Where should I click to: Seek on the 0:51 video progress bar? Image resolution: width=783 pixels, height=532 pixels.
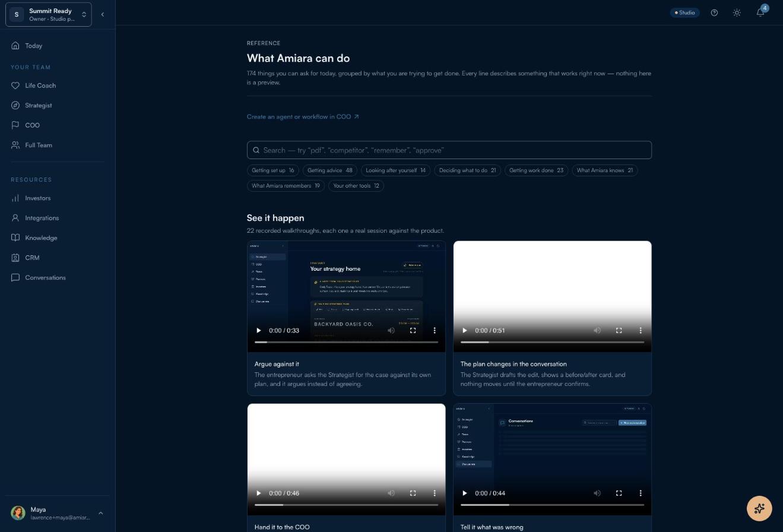click(552, 342)
